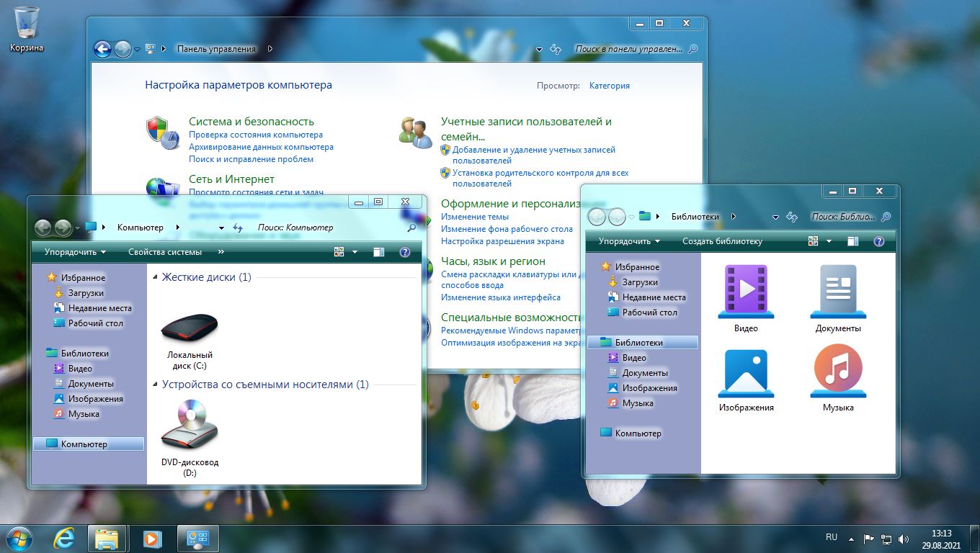Click search magnifier in Компьютер window
This screenshot has width=980, height=553.
[412, 228]
